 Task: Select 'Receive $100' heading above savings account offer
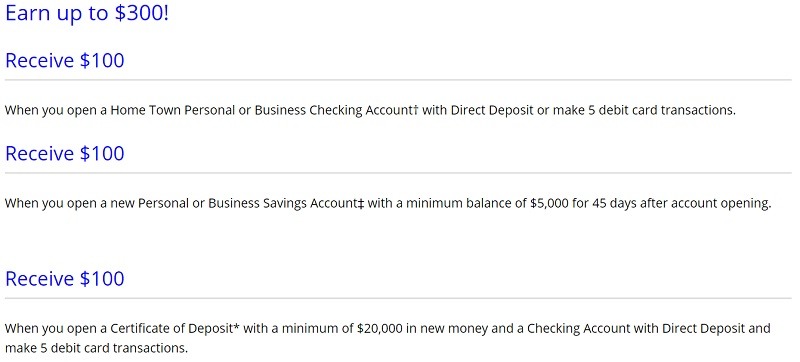click(x=65, y=153)
